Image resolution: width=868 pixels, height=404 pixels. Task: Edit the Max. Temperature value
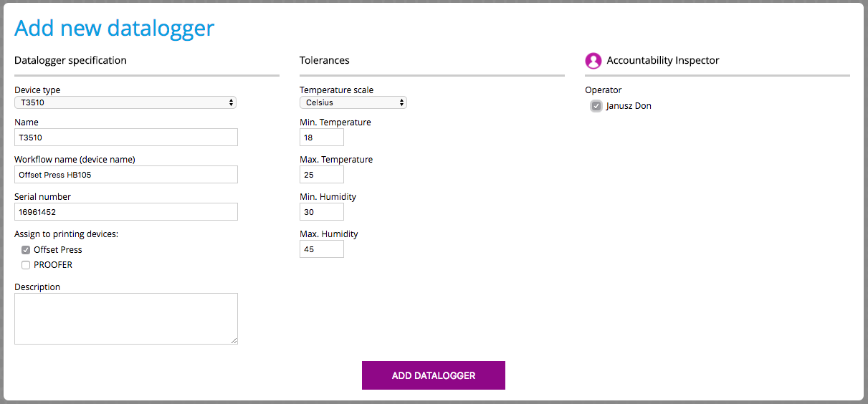(x=322, y=175)
